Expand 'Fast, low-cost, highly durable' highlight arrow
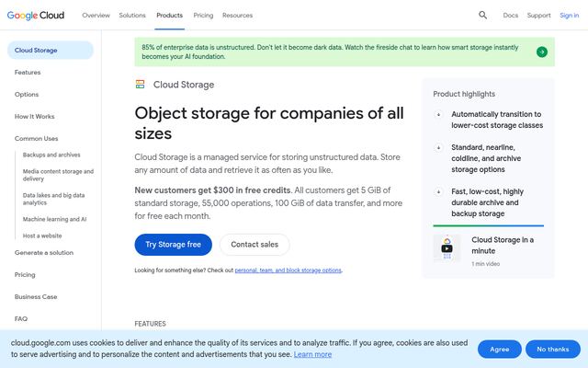 coord(438,192)
